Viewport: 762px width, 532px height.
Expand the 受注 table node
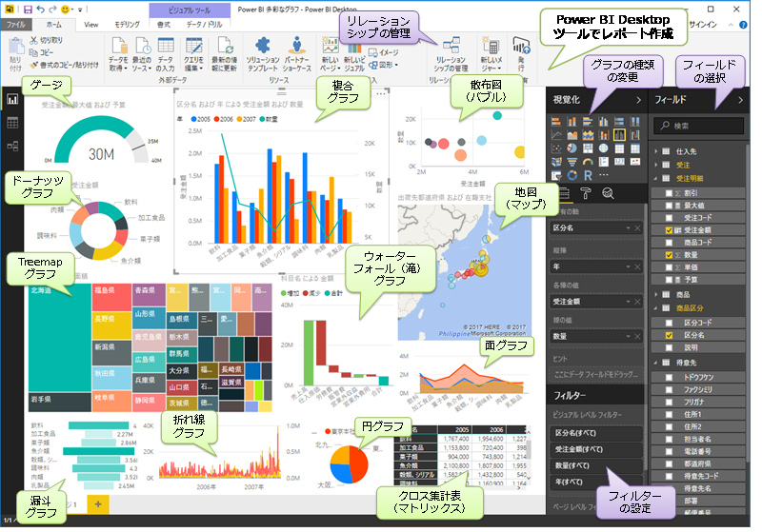click(x=656, y=165)
